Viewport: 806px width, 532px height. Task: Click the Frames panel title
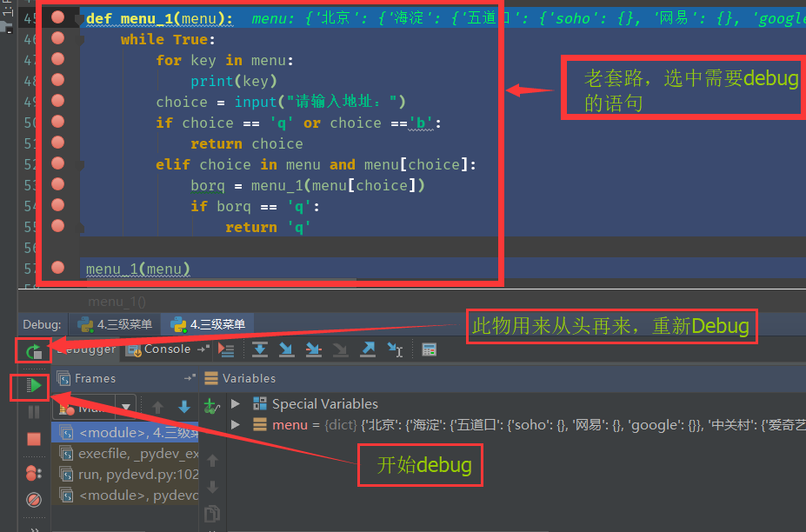(95, 378)
